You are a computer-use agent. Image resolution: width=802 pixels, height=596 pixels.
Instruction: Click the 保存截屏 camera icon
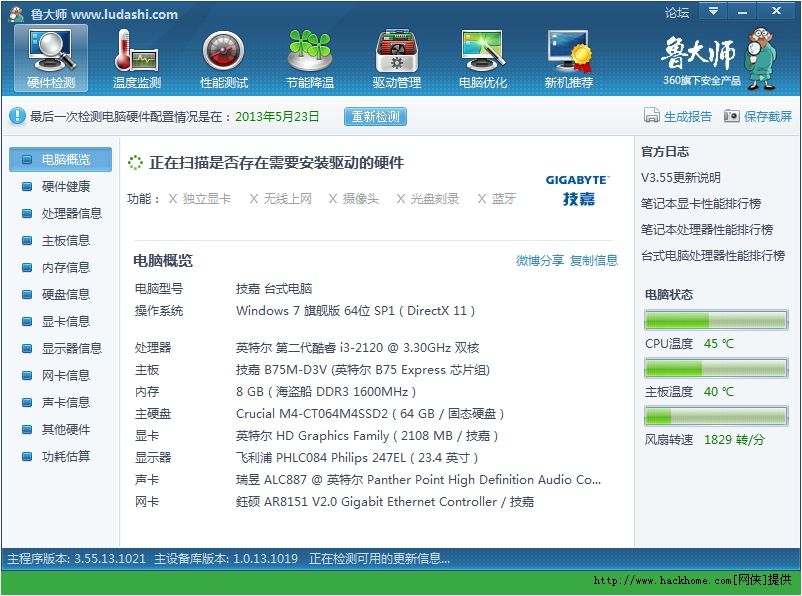pos(731,116)
